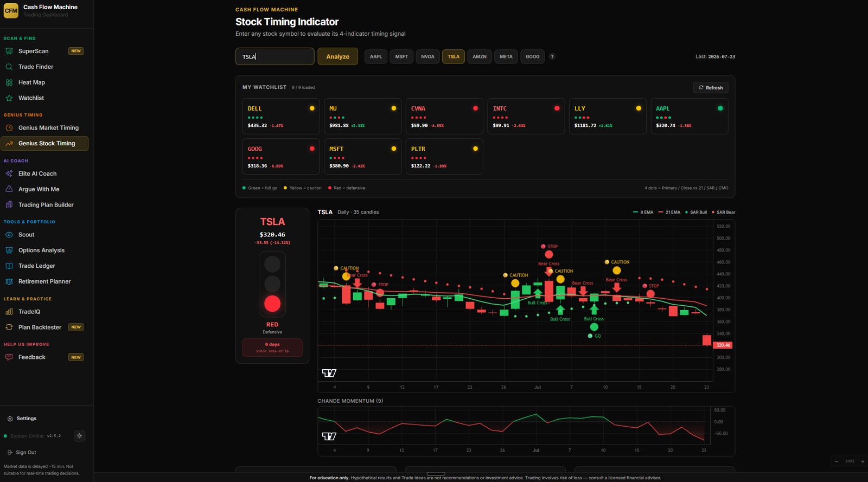Open SuperScan via its sidebar icon
This screenshot has height=482, width=868.
point(9,51)
